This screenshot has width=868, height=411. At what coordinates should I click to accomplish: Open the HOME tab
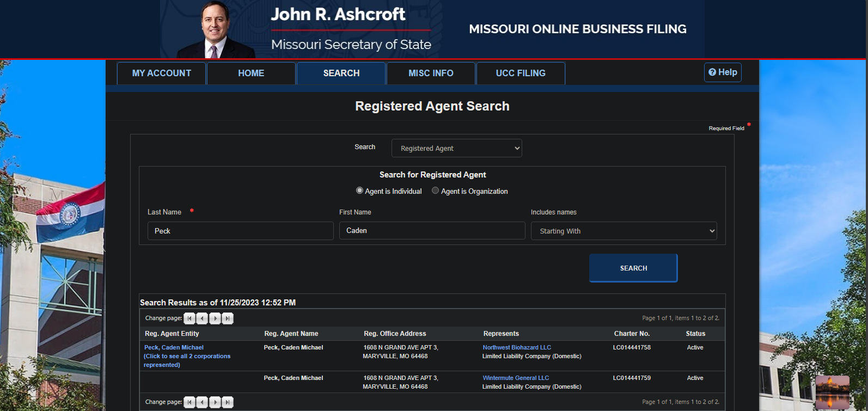coord(251,73)
